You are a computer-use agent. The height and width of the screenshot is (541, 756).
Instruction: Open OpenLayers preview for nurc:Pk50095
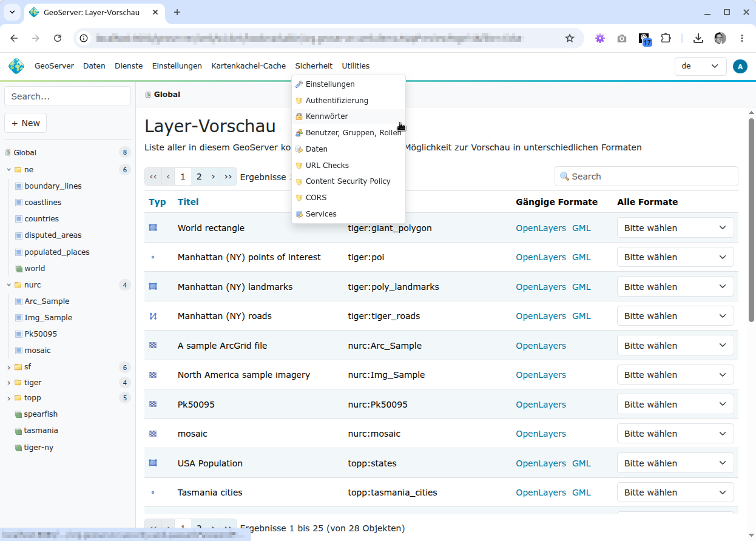coord(541,405)
